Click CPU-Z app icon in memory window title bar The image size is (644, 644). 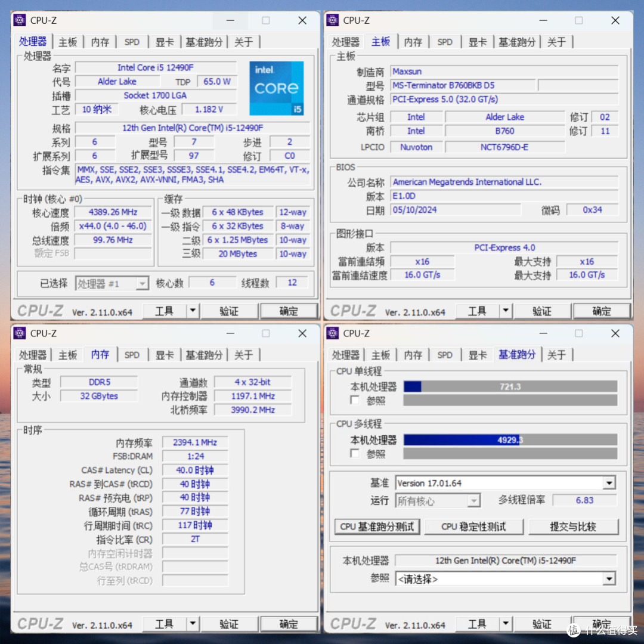click(x=20, y=333)
